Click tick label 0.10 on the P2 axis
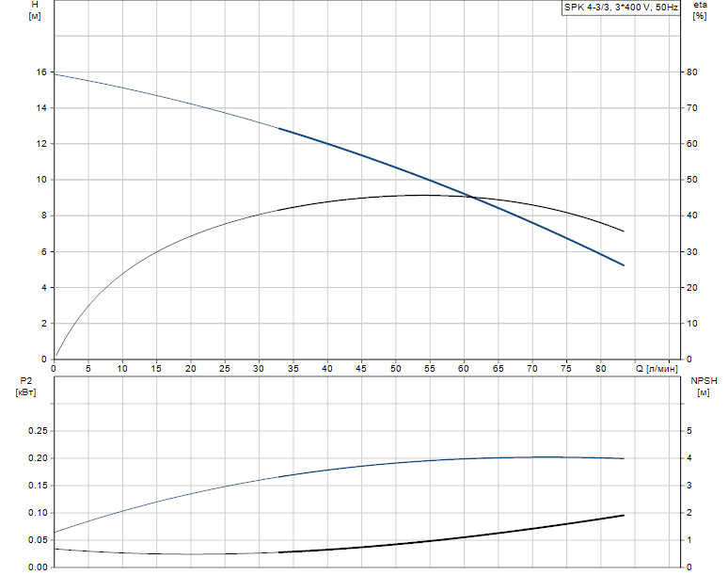Screen dimensions: 728x575 [37, 513]
